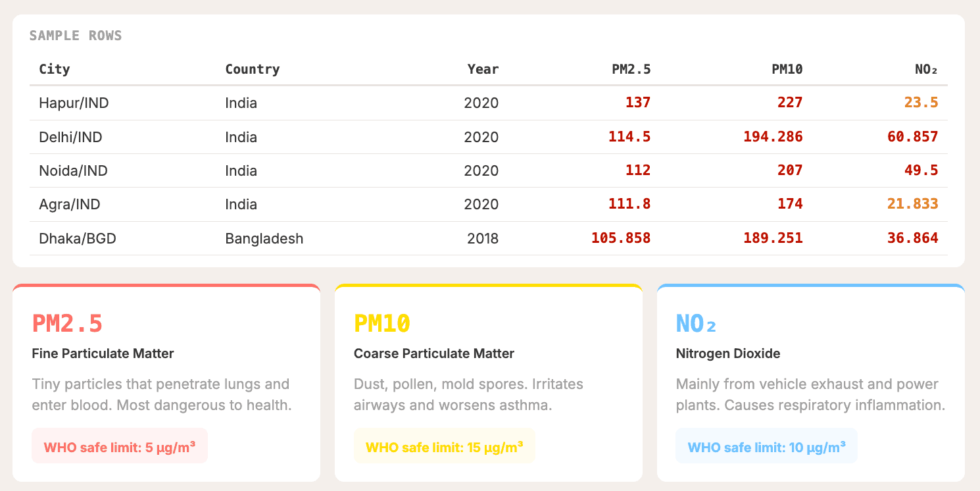
Task: Click the blue WHO safe limit 10 µg/m³ badge
Action: [766, 446]
